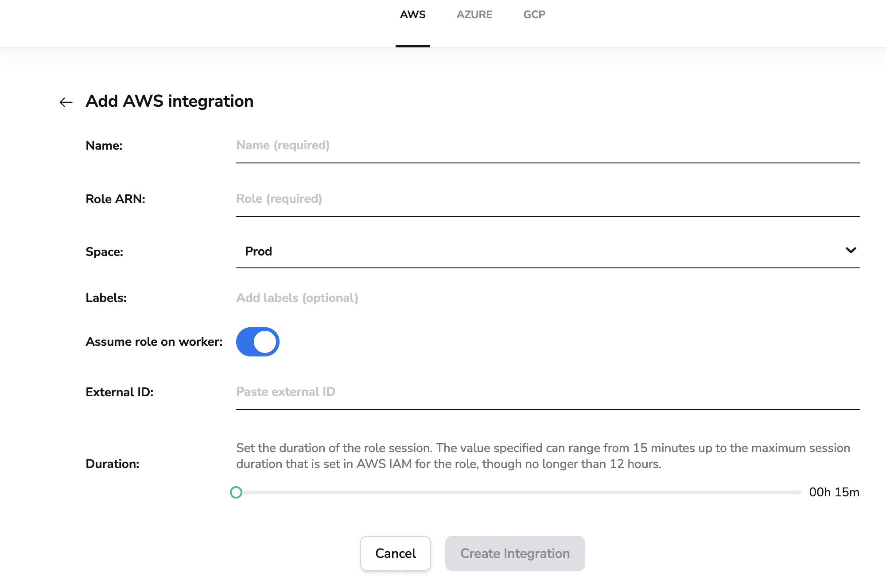Switch to the AZURE tab

click(x=474, y=15)
